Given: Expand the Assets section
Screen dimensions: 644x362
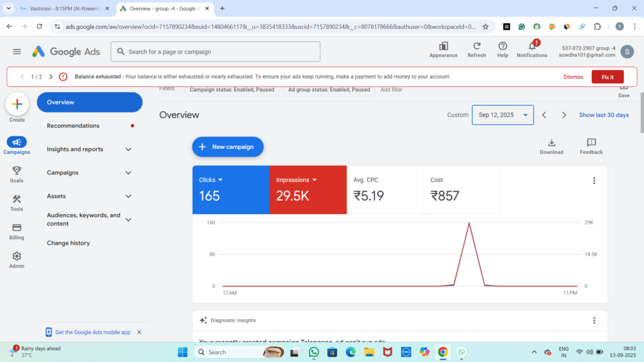Looking at the screenshot, I should [128, 196].
